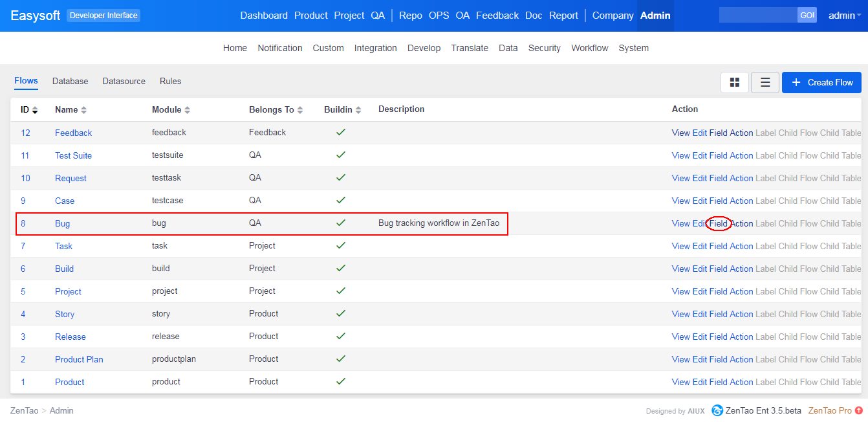The height and width of the screenshot is (422, 868).
Task: Sort flows by Name column arrows
Action: [x=83, y=110]
